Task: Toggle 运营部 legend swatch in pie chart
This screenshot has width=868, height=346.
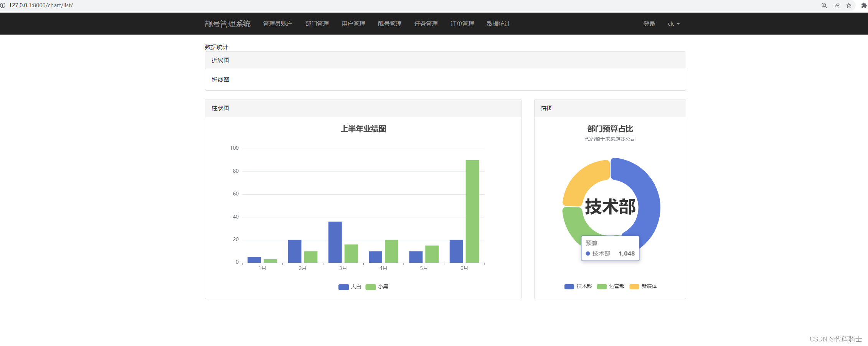Action: point(602,286)
